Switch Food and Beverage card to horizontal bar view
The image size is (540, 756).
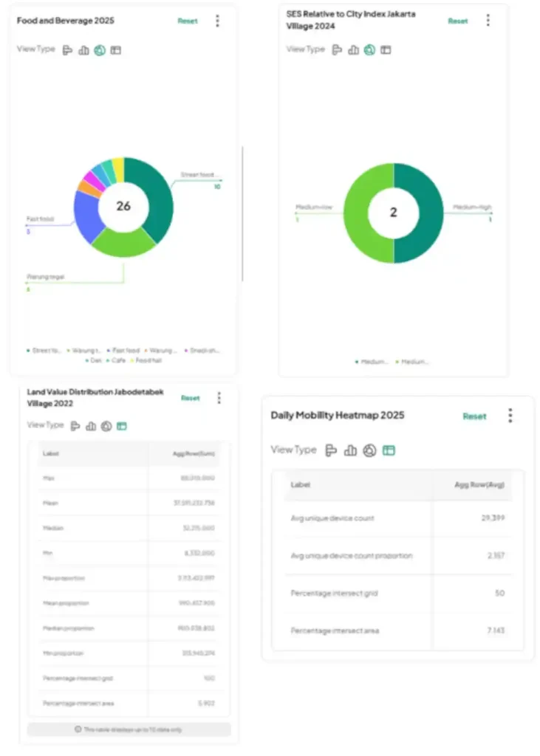tap(68, 50)
